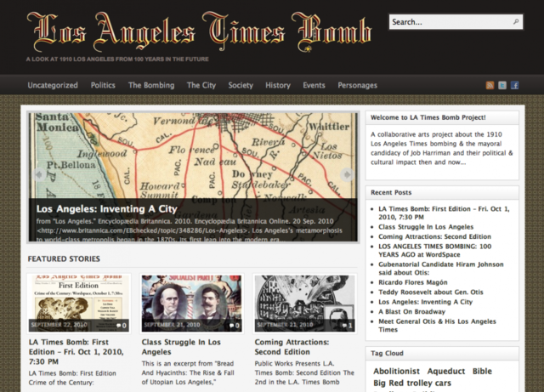Click the Recent Posts widget heading
Screen dimensions: 544x392
391,192
